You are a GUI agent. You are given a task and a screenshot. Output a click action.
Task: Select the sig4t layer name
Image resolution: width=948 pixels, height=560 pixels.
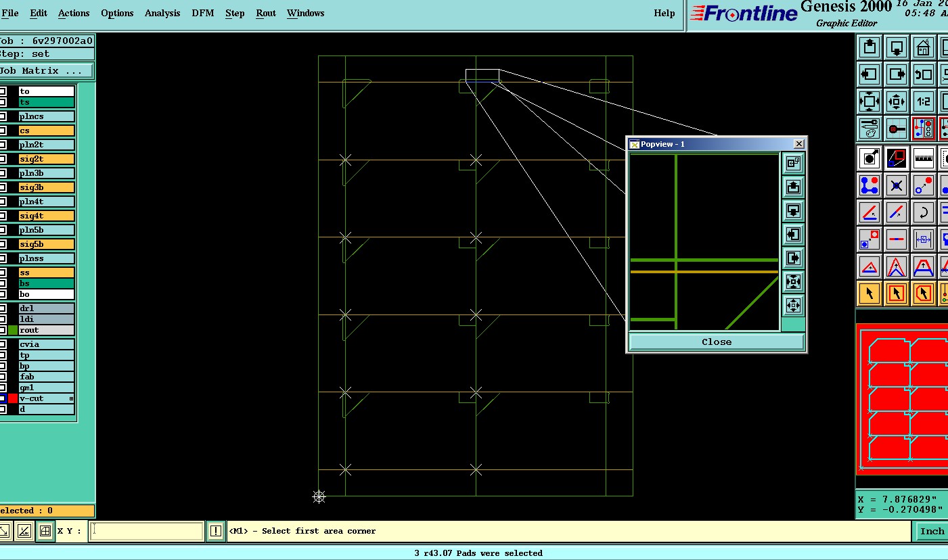tap(46, 216)
